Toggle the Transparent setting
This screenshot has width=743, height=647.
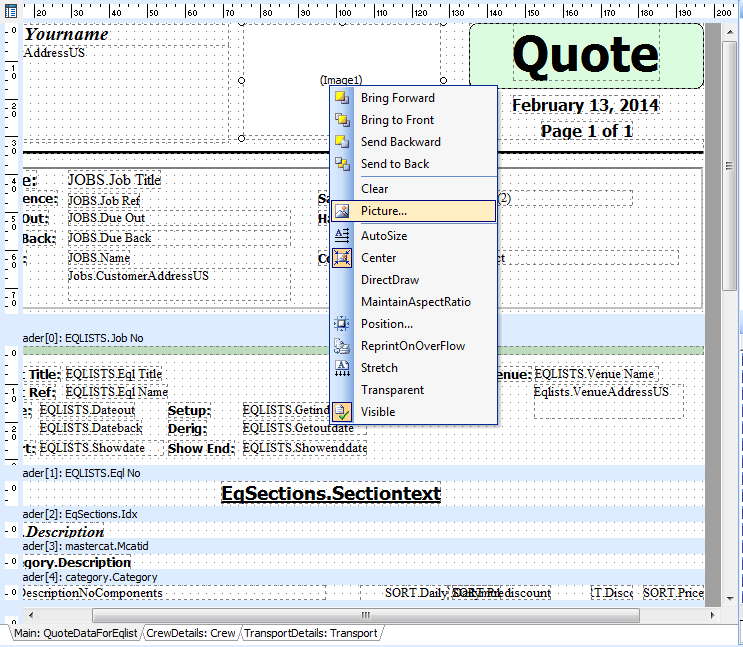pyautogui.click(x=392, y=390)
